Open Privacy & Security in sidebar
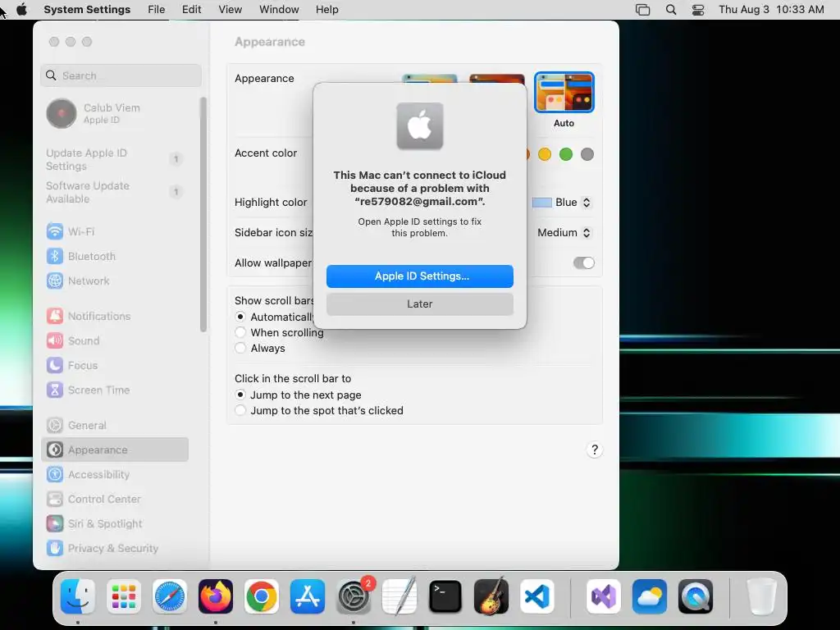 point(115,549)
